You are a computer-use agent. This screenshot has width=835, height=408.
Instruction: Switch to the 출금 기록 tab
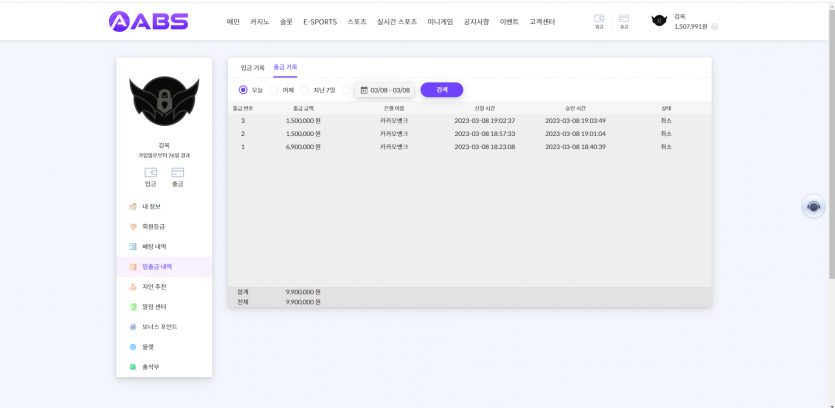(x=285, y=68)
